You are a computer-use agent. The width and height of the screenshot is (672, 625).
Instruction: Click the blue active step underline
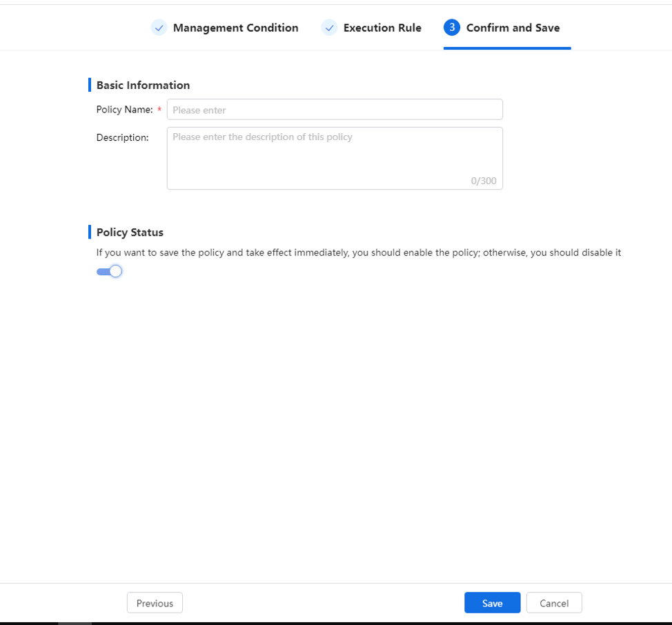pos(507,48)
